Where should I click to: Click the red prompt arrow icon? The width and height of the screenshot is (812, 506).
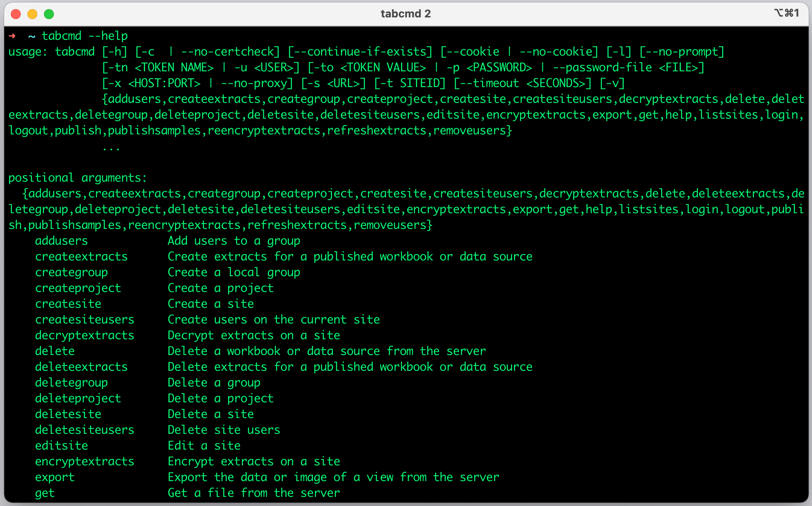(12, 36)
